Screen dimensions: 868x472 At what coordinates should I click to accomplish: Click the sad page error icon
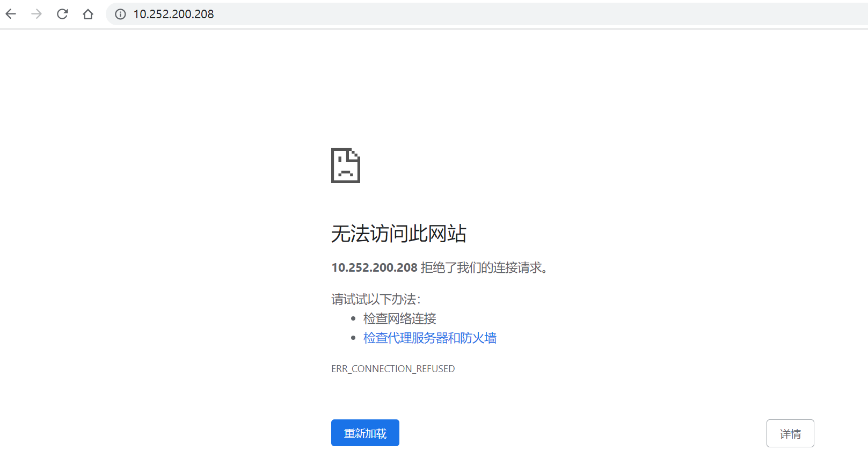[346, 165]
